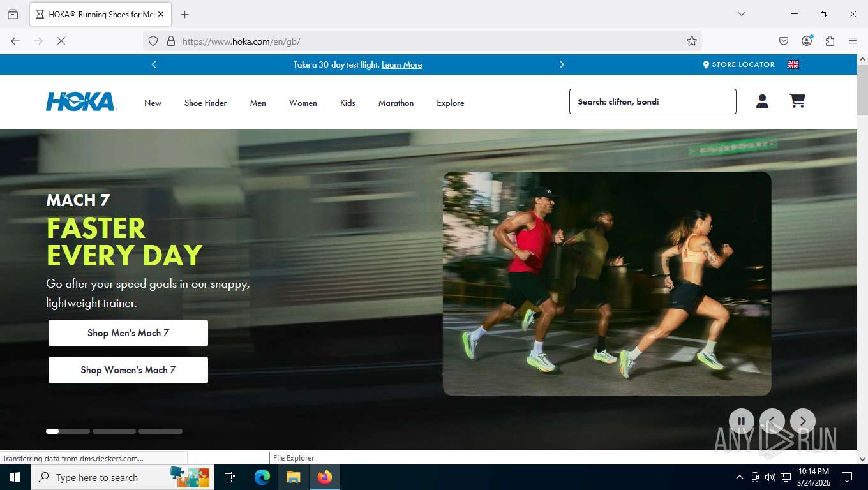Go to HOKA logo home page
This screenshot has height=490, width=868.
pos(81,102)
